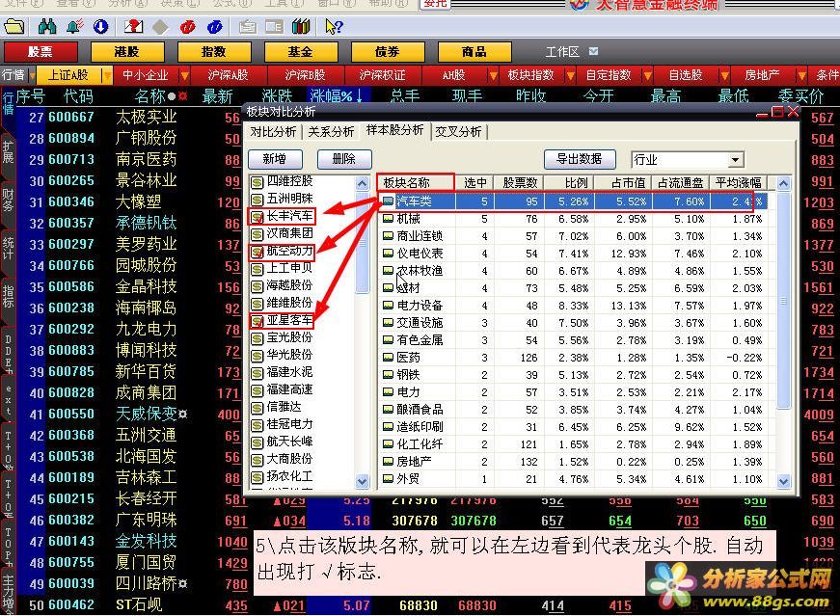Click the 指数 category button
This screenshot has height=616, width=840.
[214, 52]
